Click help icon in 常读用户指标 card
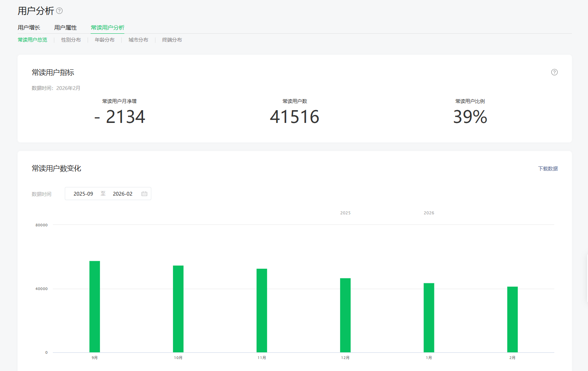This screenshot has height=371, width=588. point(554,72)
